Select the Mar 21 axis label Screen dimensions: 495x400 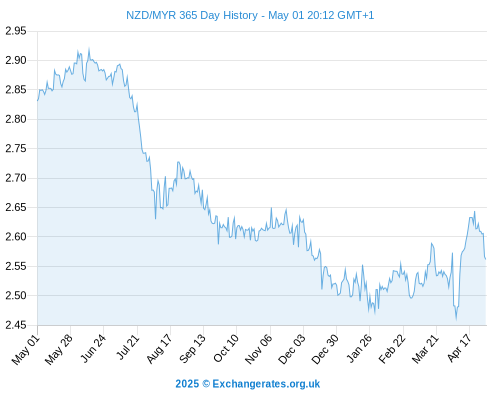[x=425, y=349]
